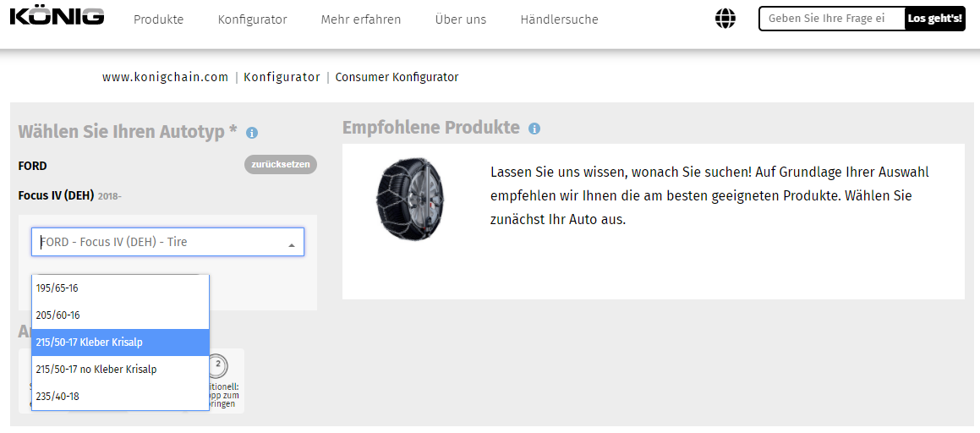Go to Mehr erfahren
Screen dimensions: 980x433
click(361, 19)
